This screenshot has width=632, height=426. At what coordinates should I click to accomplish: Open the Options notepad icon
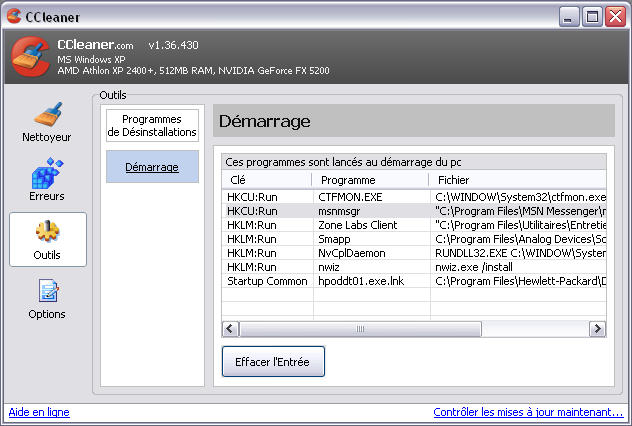pyautogui.click(x=48, y=290)
